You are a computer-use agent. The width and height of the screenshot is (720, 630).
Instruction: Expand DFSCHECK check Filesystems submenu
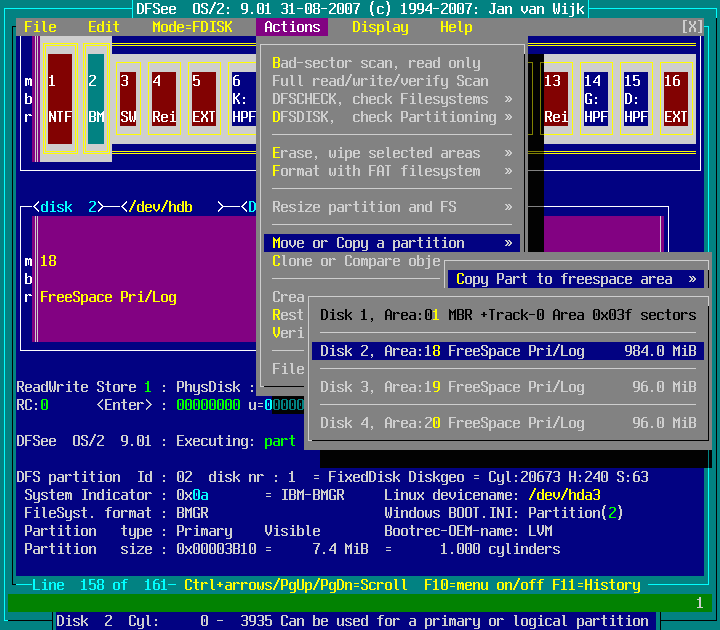[x=392, y=99]
